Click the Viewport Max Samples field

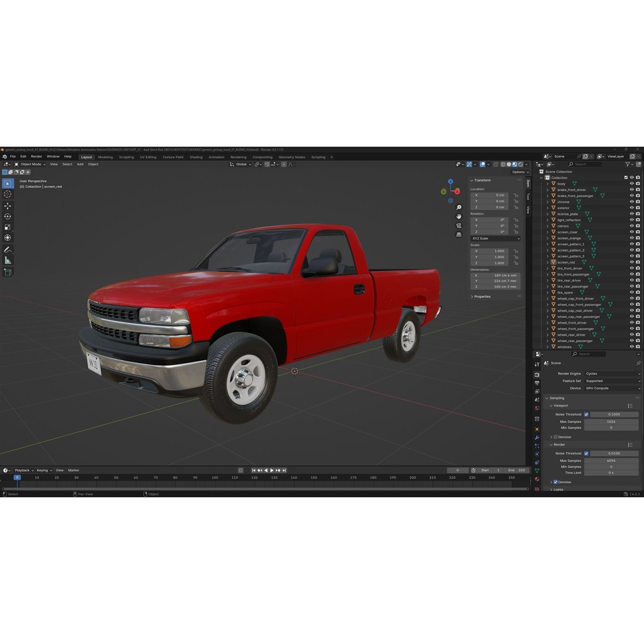point(611,422)
